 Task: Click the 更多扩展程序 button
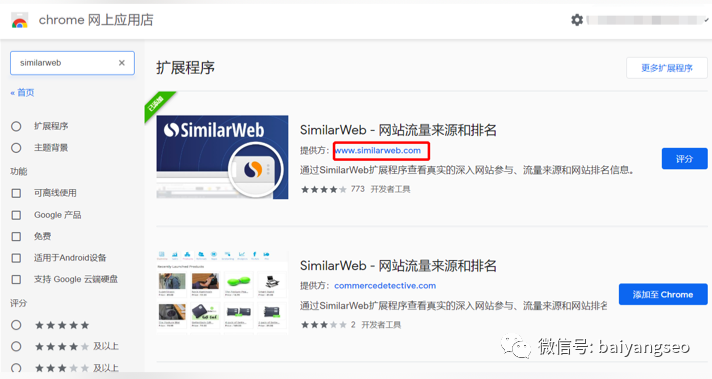click(x=667, y=68)
